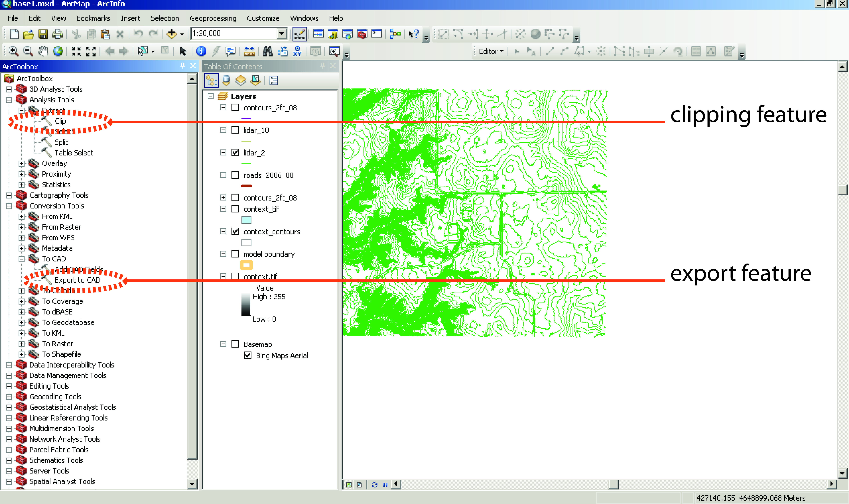
Task: Open the map scale dropdown
Action: [x=282, y=34]
